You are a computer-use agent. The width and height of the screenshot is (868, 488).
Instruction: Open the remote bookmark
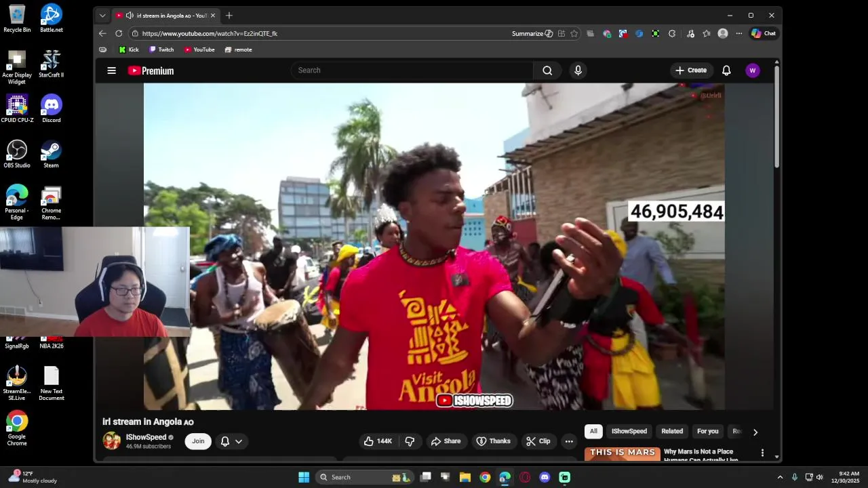coord(238,49)
